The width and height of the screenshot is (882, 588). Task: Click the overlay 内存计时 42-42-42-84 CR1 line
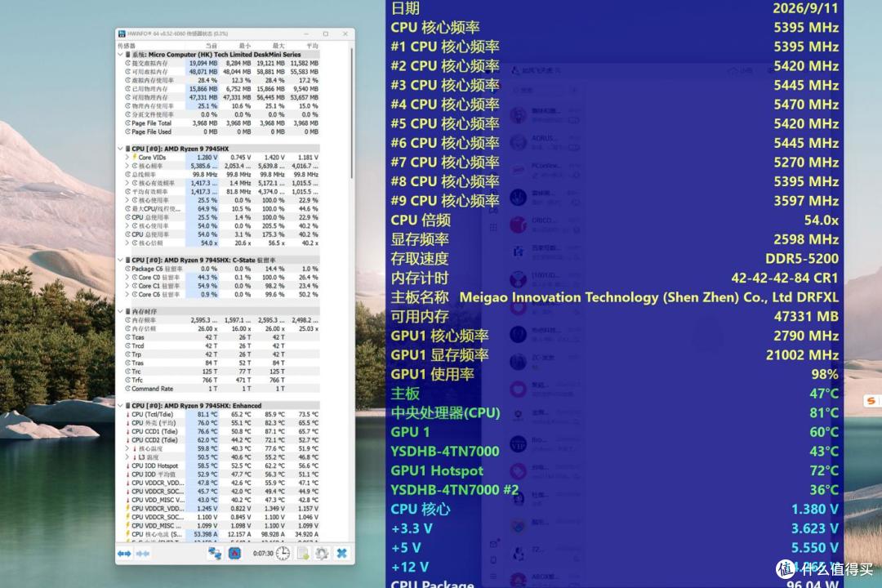point(615,278)
